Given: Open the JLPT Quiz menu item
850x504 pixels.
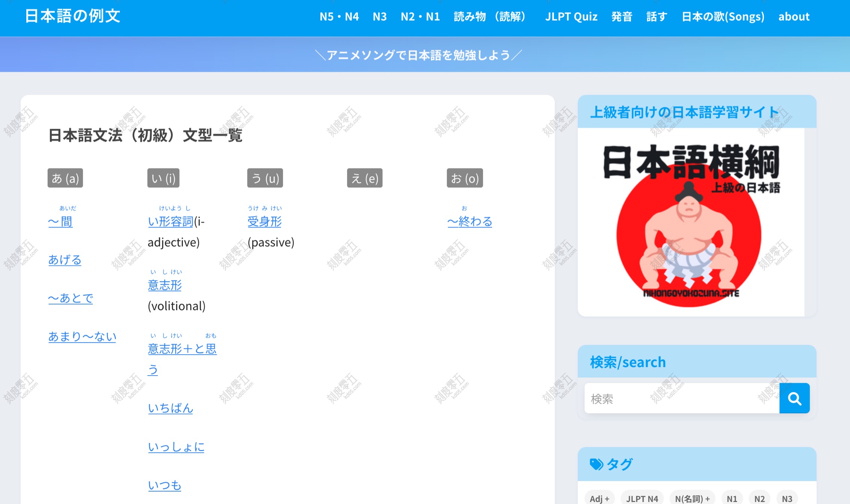Looking at the screenshot, I should tap(571, 16).
